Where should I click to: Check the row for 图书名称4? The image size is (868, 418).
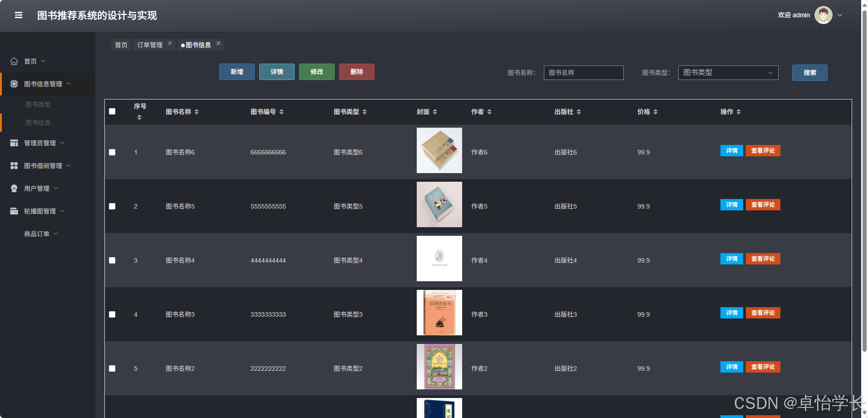(x=112, y=260)
